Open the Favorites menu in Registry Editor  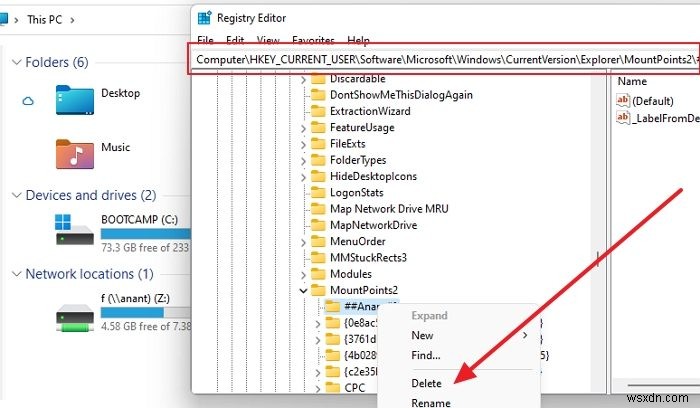[x=313, y=40]
